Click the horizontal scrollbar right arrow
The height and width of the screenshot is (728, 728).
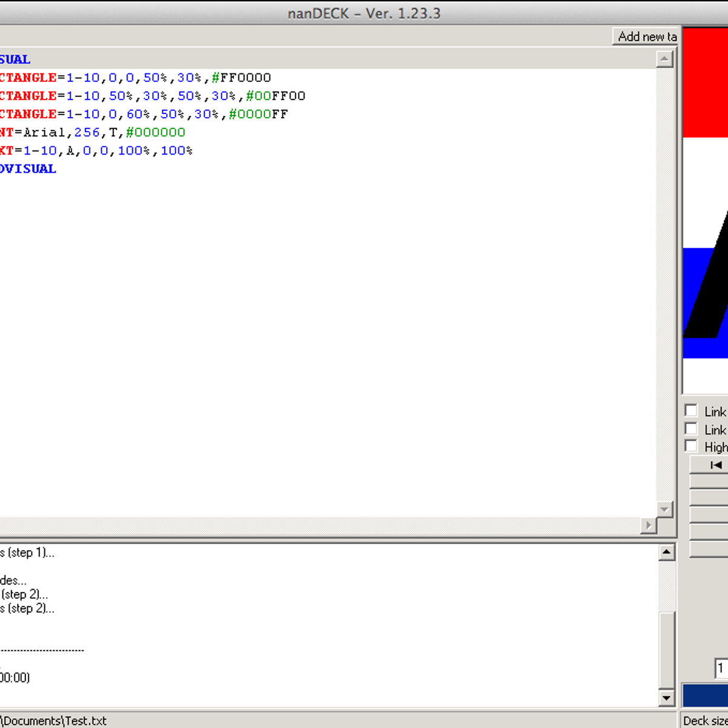click(649, 525)
